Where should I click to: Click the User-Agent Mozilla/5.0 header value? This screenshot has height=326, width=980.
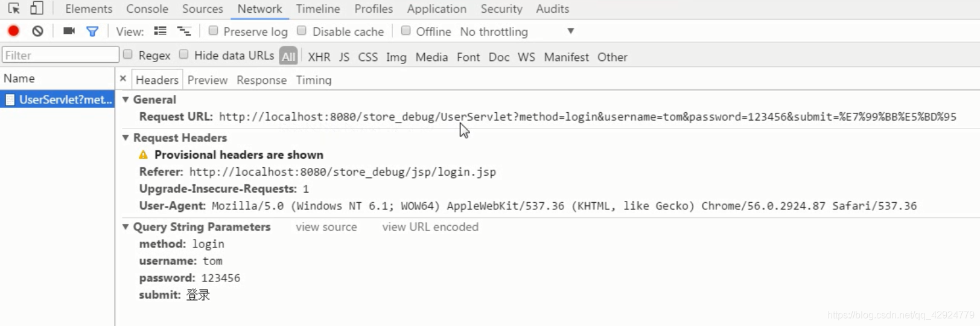(x=564, y=206)
